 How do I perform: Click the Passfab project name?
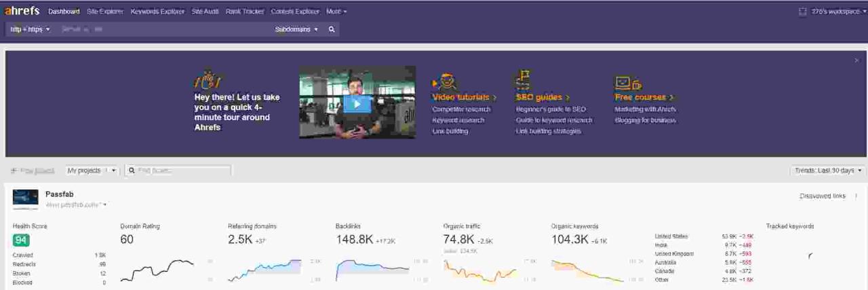tap(59, 194)
